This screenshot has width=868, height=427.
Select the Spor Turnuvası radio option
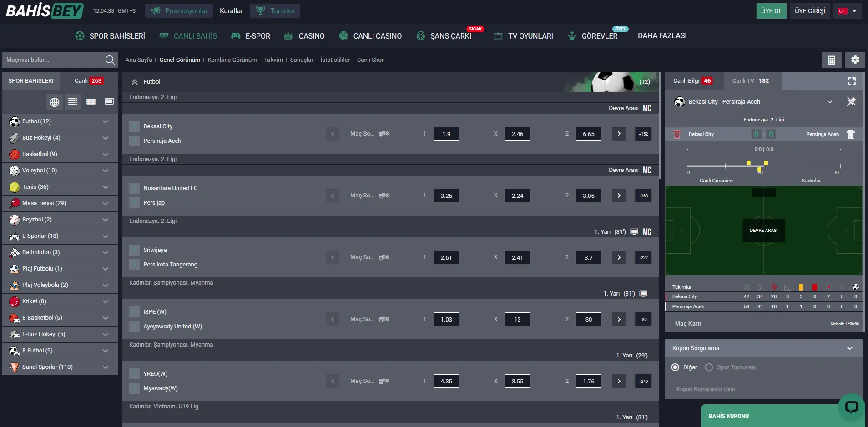[709, 367]
